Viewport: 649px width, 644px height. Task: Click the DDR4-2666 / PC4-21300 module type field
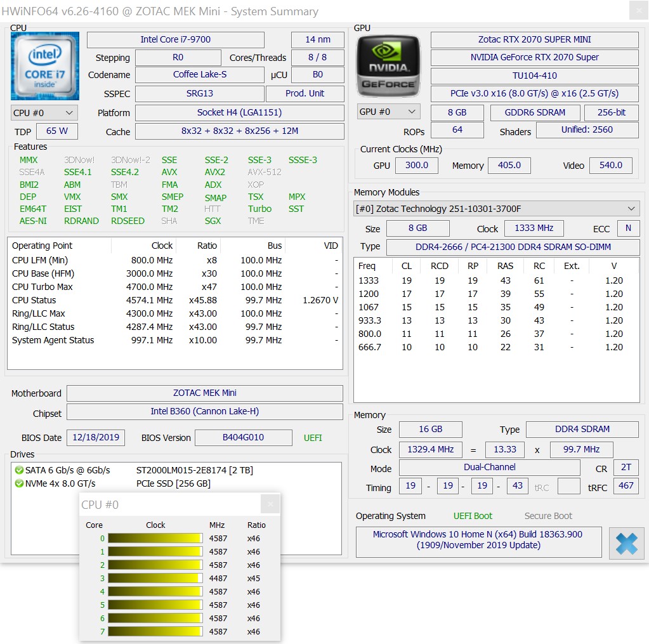click(513, 247)
